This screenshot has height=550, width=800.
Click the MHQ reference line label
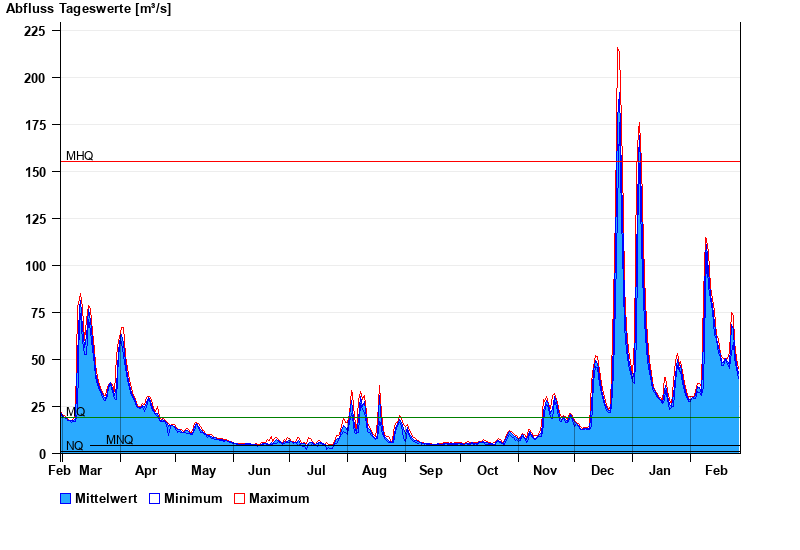coord(79,156)
